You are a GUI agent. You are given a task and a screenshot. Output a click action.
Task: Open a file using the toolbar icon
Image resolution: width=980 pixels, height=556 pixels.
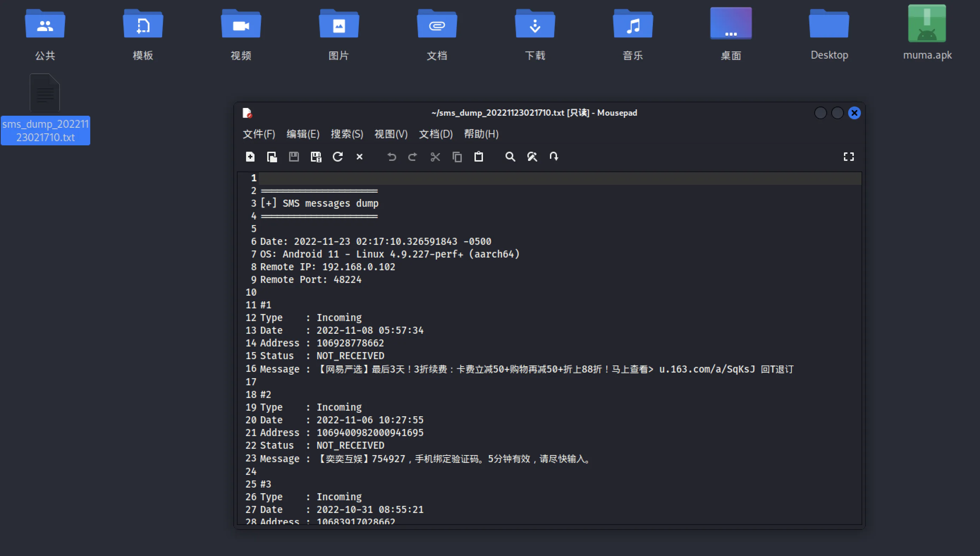point(272,157)
